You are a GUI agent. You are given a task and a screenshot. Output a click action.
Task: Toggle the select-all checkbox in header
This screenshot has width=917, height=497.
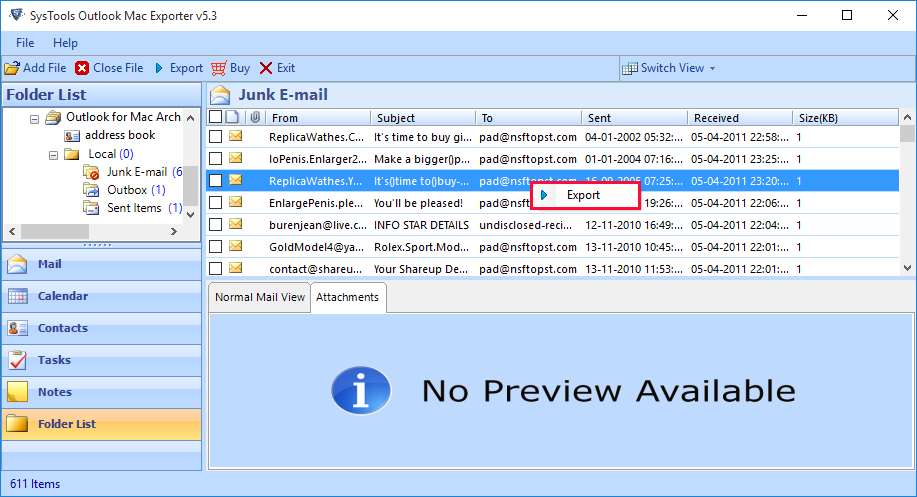click(216, 117)
